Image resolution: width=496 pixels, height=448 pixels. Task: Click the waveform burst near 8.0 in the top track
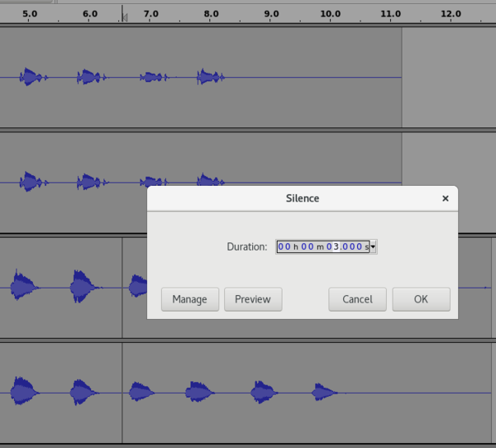(210, 77)
